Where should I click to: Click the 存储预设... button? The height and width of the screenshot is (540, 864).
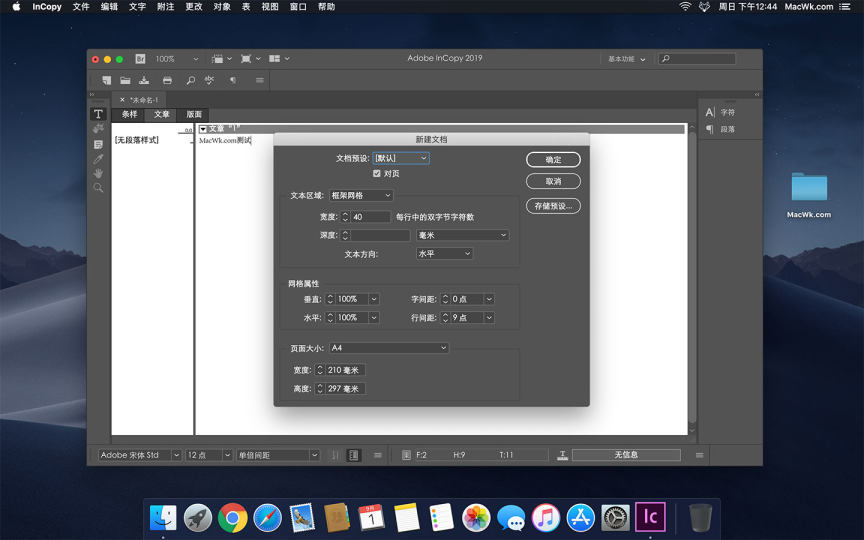553,206
